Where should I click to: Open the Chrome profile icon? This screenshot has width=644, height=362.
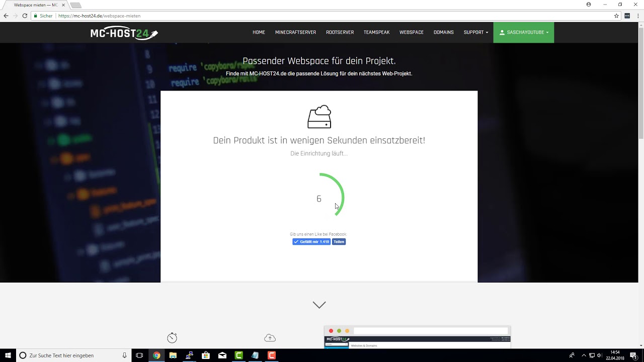tap(589, 5)
